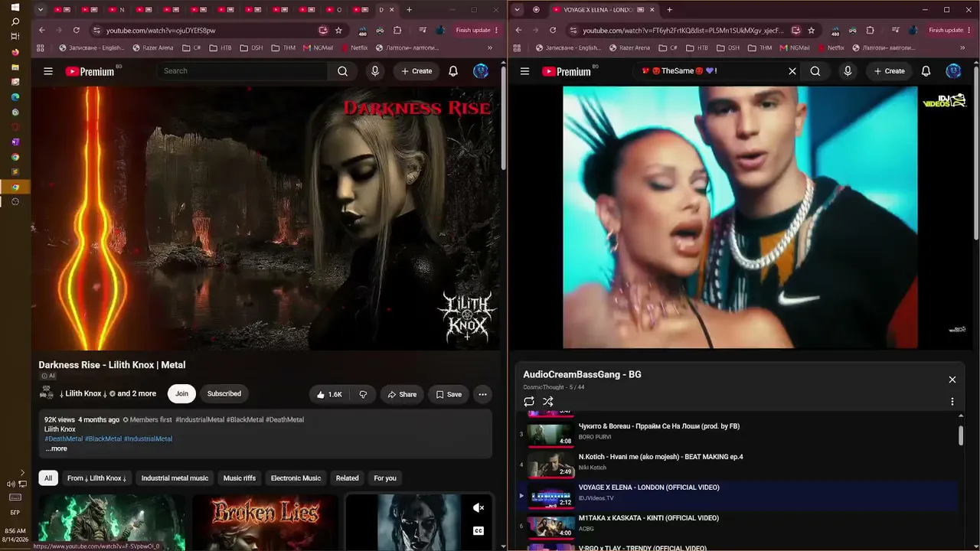
Task: Click the AudioCreamBassGang playlist scrollbar
Action: [x=961, y=435]
